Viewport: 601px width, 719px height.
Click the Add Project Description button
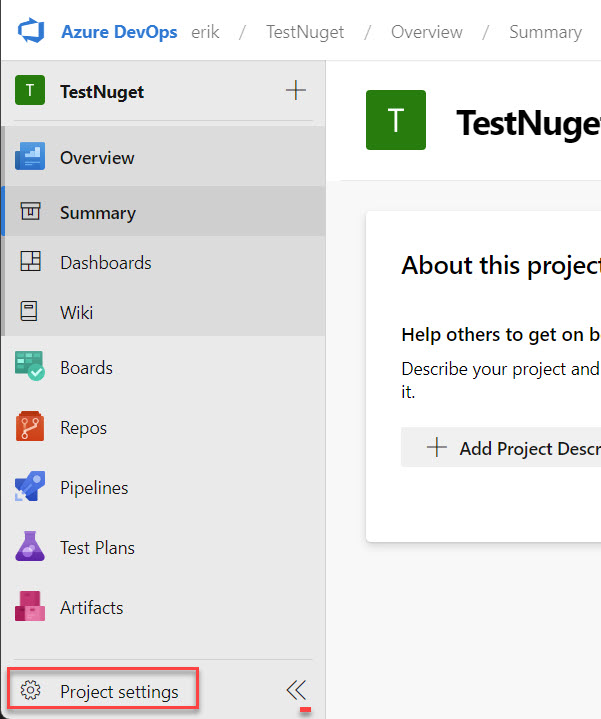click(x=501, y=447)
